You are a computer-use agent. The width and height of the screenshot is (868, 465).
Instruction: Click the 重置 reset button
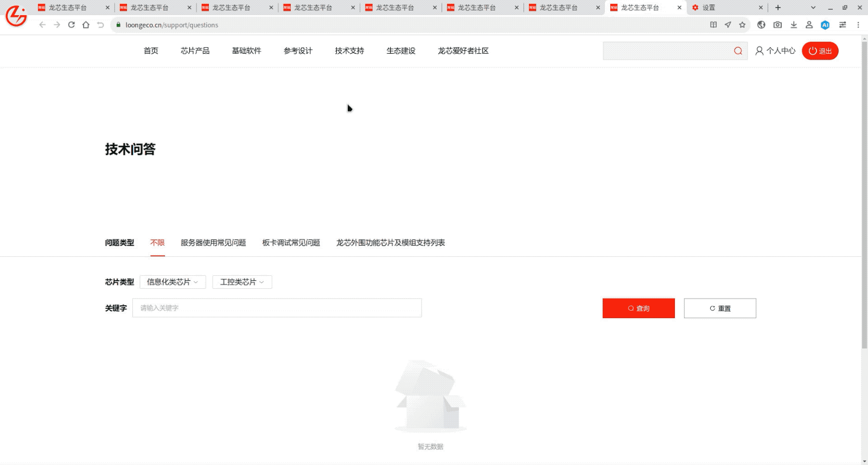coord(720,308)
